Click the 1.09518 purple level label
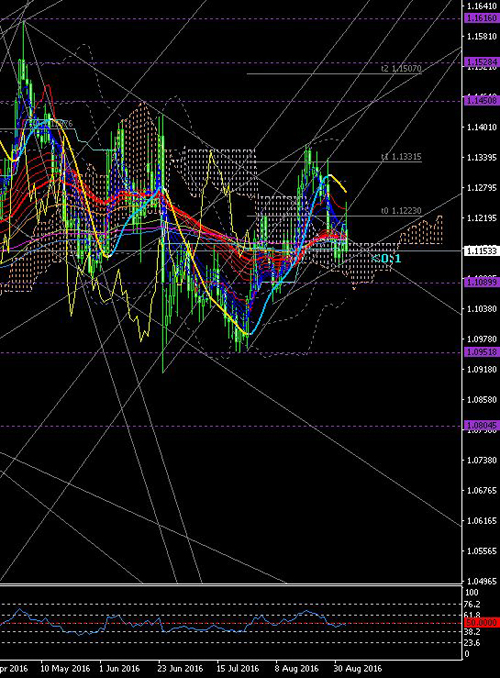This screenshot has height=678, width=500. pos(481,352)
